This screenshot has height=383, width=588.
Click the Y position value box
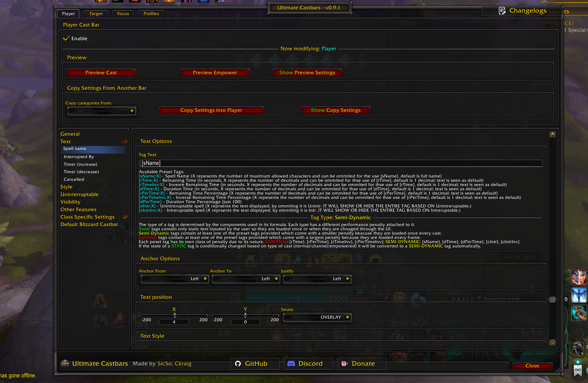tap(245, 322)
